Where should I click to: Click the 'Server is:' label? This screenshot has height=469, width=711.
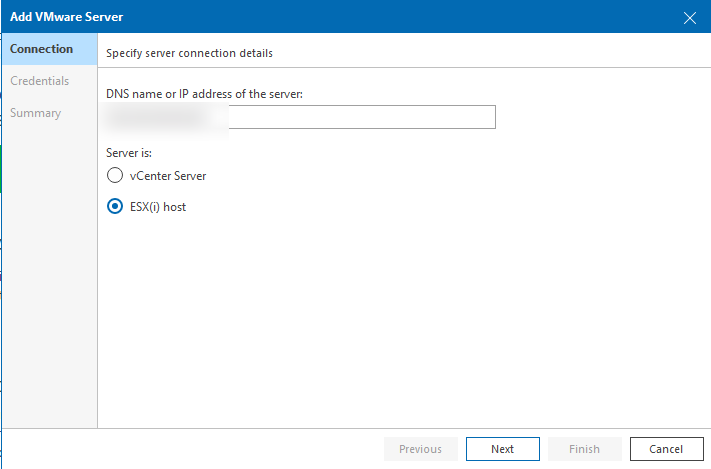pos(129,153)
